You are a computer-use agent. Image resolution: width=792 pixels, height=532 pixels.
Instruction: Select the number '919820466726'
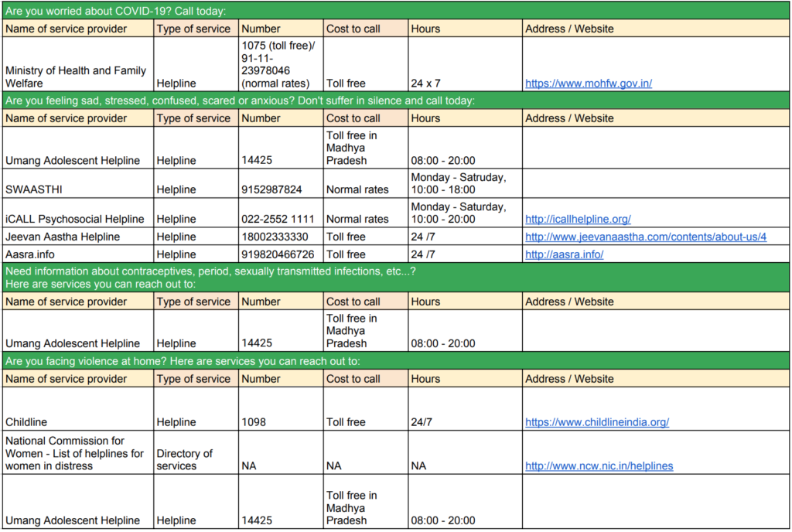pyautogui.click(x=278, y=254)
